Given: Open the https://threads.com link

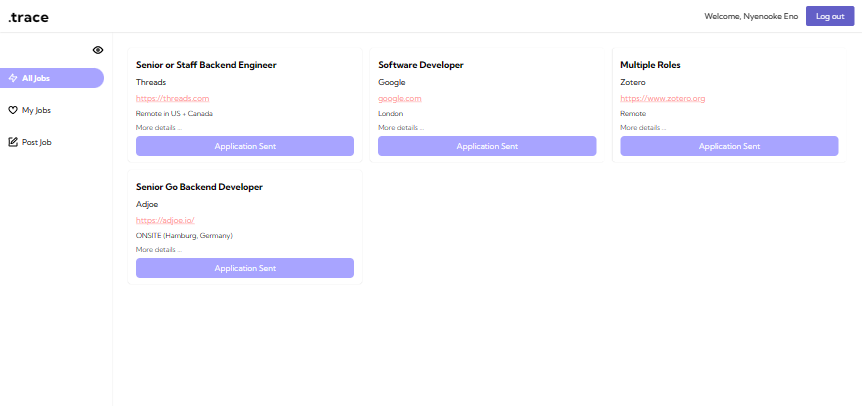Looking at the screenshot, I should click(x=172, y=98).
